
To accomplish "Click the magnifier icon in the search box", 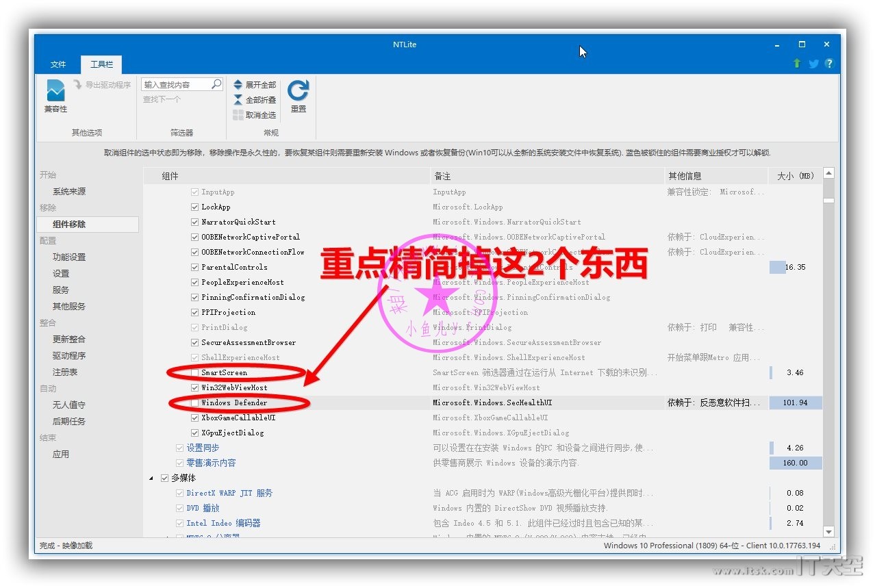I will tap(216, 84).
